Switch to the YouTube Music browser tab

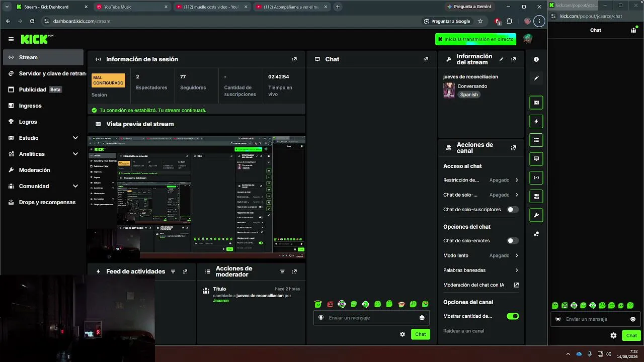coord(132,7)
